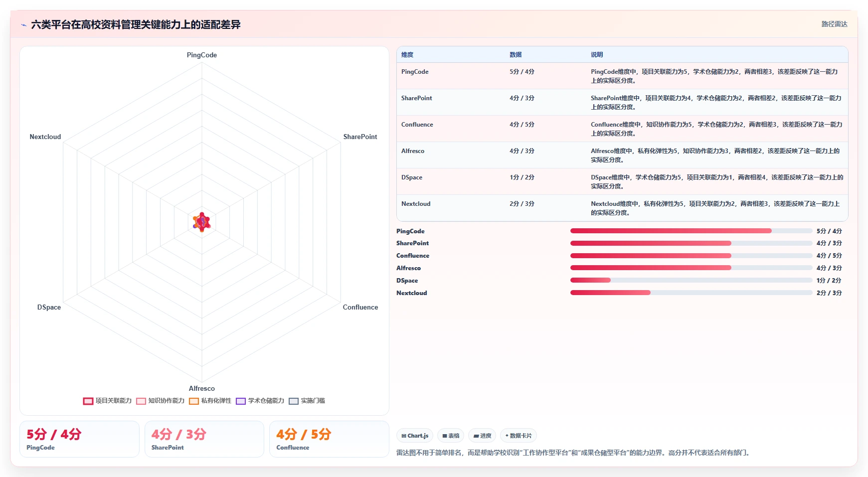Click the 数据 column header
Image resolution: width=868 pixels, height=477 pixels.
pyautogui.click(x=516, y=55)
